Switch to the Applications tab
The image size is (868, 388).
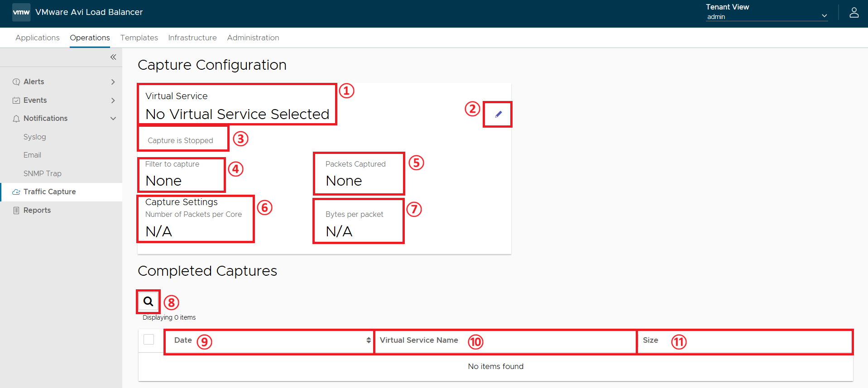click(x=38, y=38)
